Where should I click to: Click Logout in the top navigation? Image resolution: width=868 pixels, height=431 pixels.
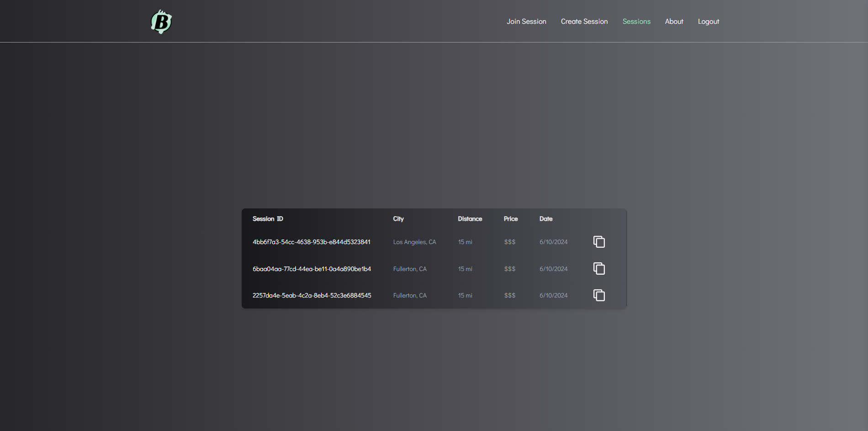tap(709, 21)
